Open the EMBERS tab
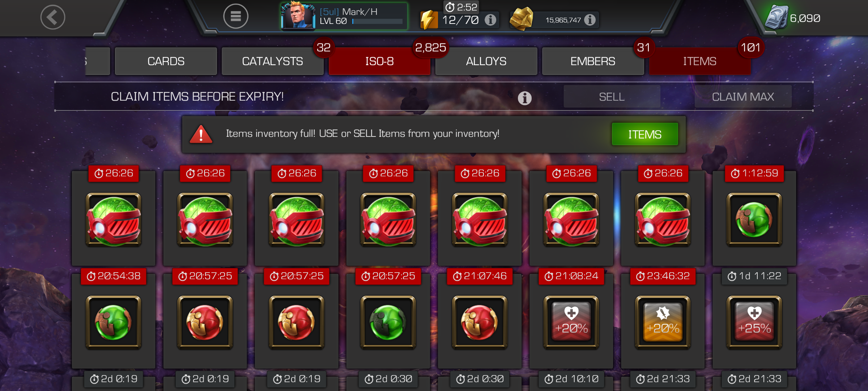Viewport: 868px width, 391px height. (593, 61)
